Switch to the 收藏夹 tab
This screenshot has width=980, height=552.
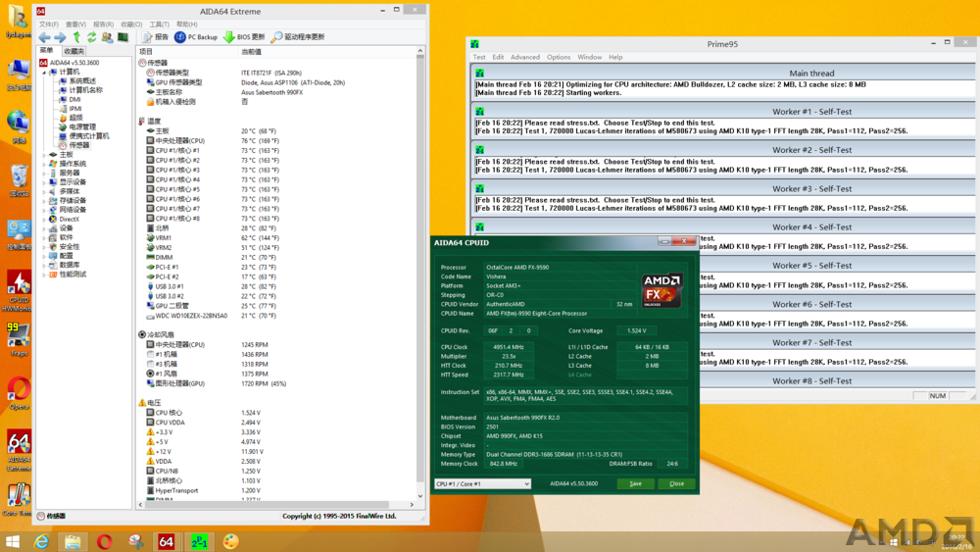(73, 51)
